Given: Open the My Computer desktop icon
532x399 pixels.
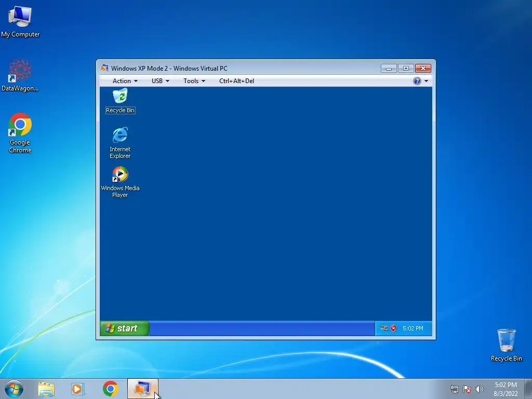Looking at the screenshot, I should [x=20, y=21].
